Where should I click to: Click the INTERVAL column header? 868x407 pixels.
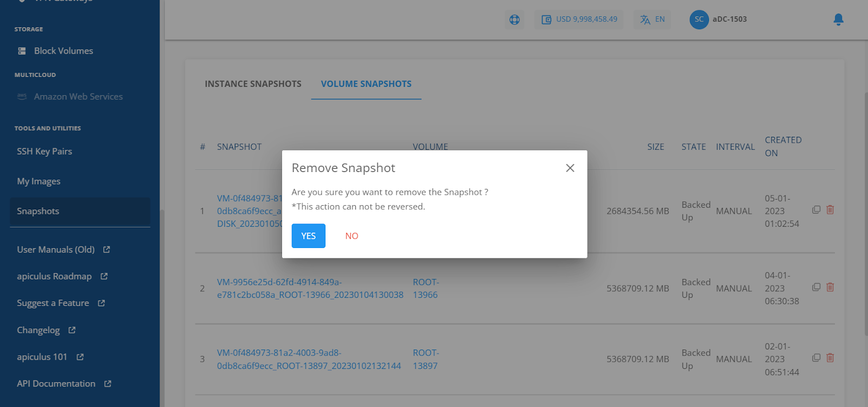(735, 147)
